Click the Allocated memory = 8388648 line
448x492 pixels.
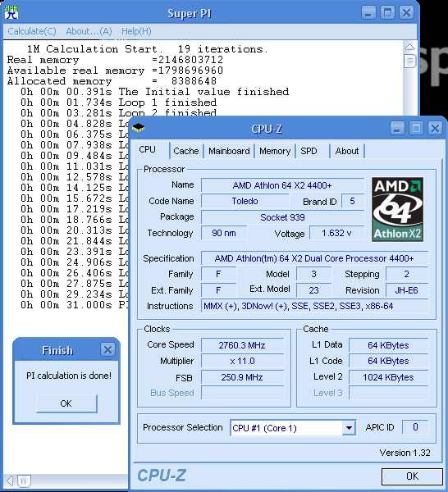click(112, 81)
